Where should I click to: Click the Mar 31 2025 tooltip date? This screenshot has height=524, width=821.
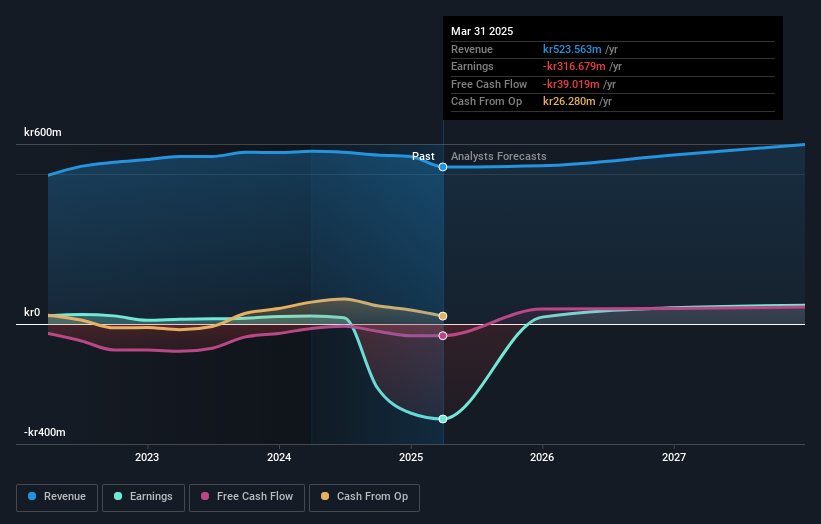pyautogui.click(x=482, y=31)
